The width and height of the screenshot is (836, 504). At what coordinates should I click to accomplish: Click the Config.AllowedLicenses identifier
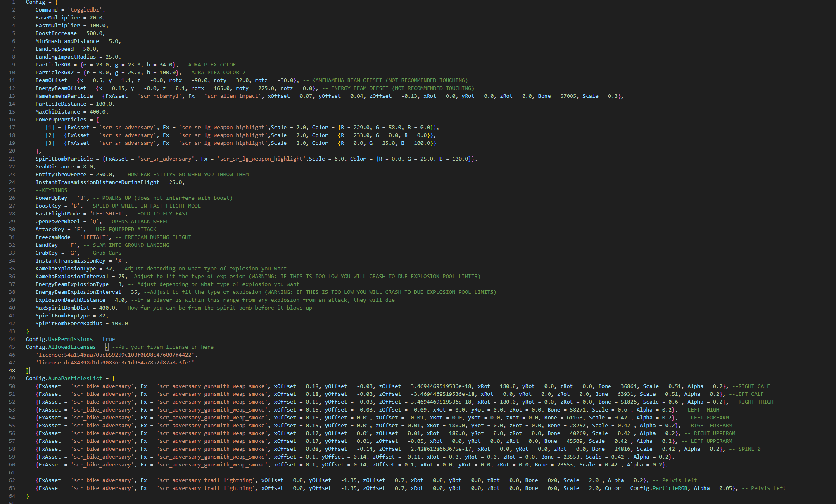[61, 347]
